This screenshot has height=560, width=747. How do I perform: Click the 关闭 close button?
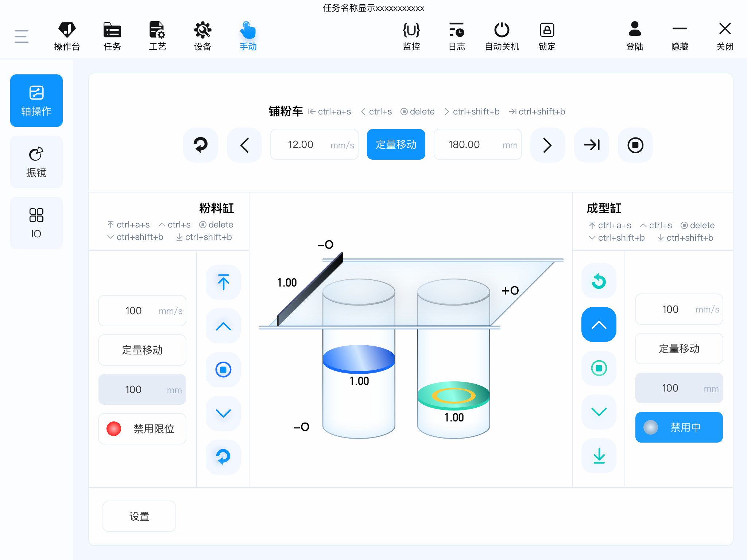(725, 36)
